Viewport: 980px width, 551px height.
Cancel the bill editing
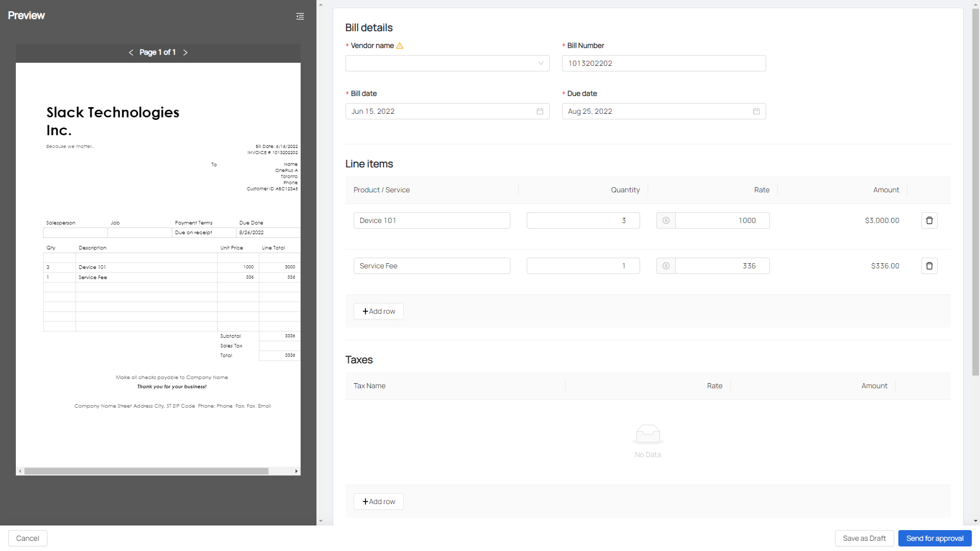[28, 538]
